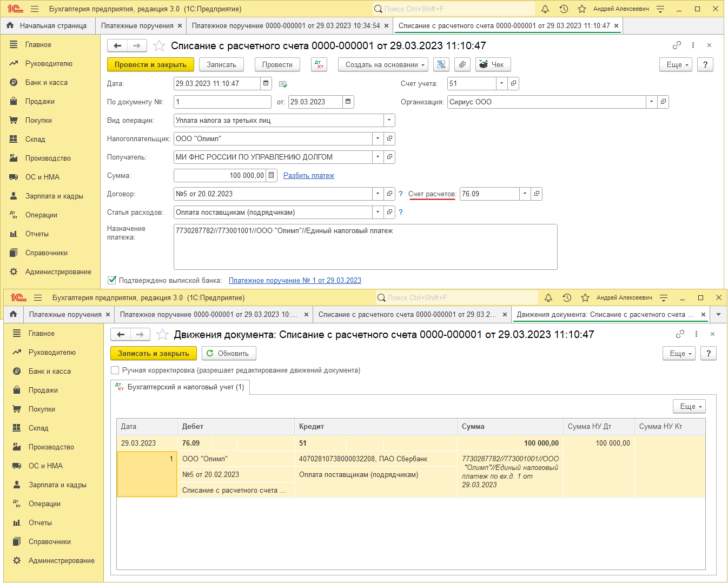This screenshot has height=583, width=728.
Task: Enable Ручная корректировка checkbox
Action: [x=115, y=370]
